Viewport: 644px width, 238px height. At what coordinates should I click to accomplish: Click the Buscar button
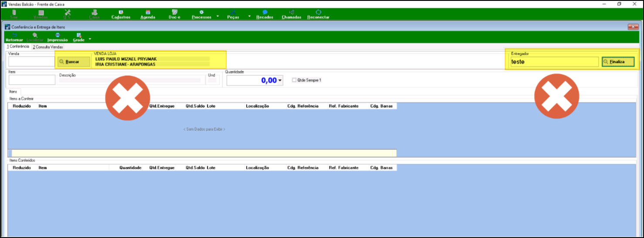coord(74,62)
